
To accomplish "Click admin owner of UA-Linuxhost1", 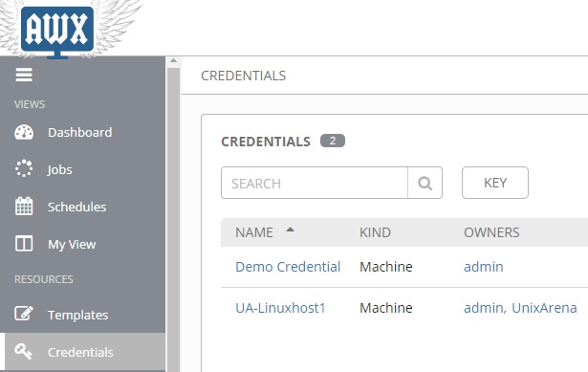I will pos(485,308).
